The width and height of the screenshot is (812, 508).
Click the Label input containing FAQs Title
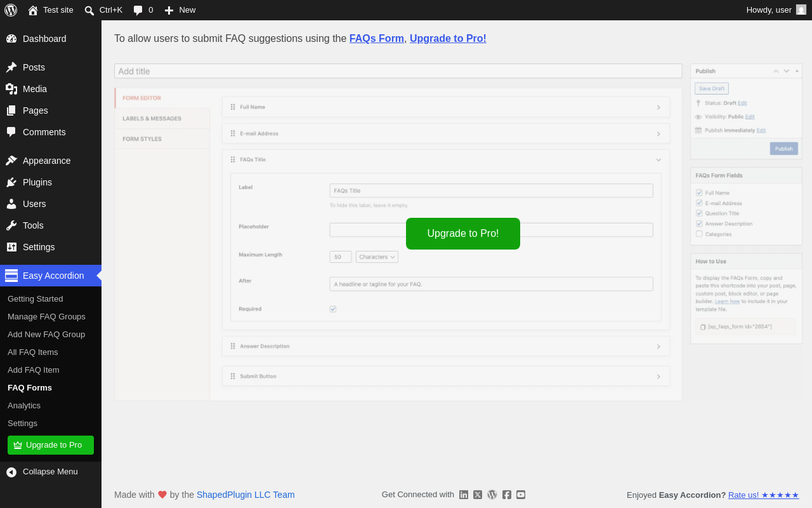(492, 190)
